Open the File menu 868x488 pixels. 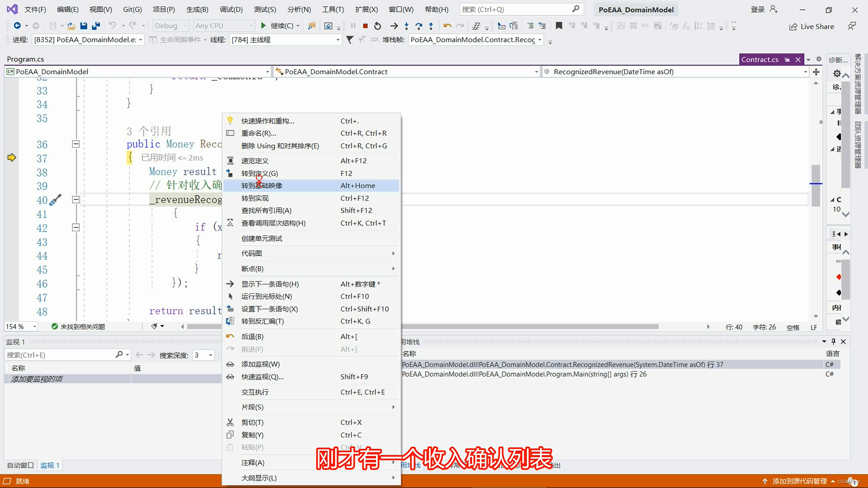pos(35,9)
